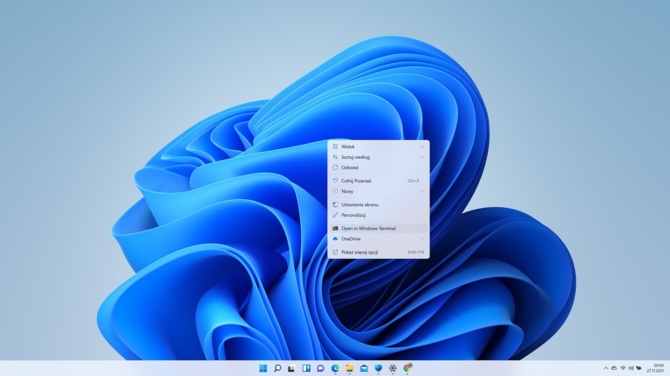Open Settings gear in the taskbar
Screen dimensions: 670x376
pyautogui.click(x=393, y=368)
